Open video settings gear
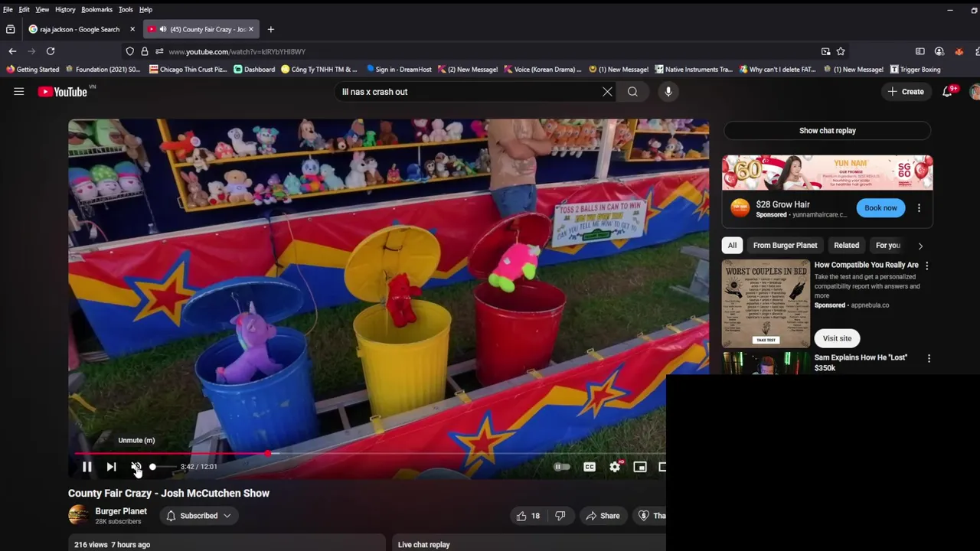 click(x=615, y=467)
